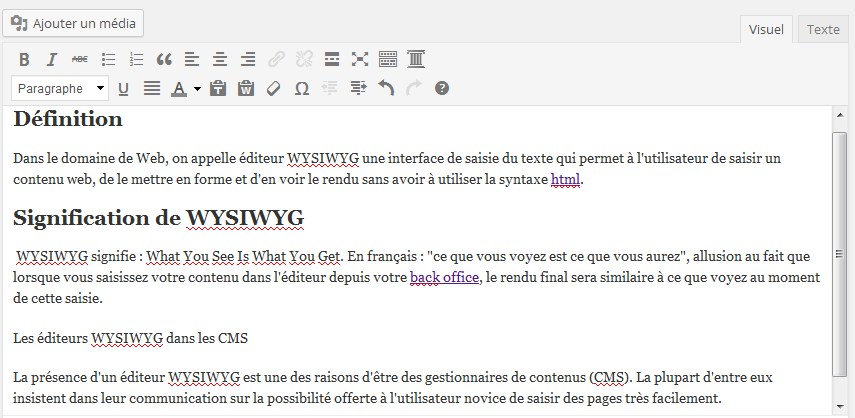The height and width of the screenshot is (418, 855).
Task: Switch to the Texte tab
Action: coord(823,29)
